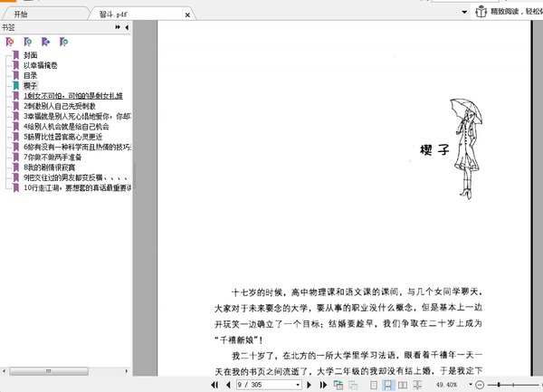The height and width of the screenshot is (392, 543).
Task: Open the reading mode book icon at top right
Action: [481, 12]
